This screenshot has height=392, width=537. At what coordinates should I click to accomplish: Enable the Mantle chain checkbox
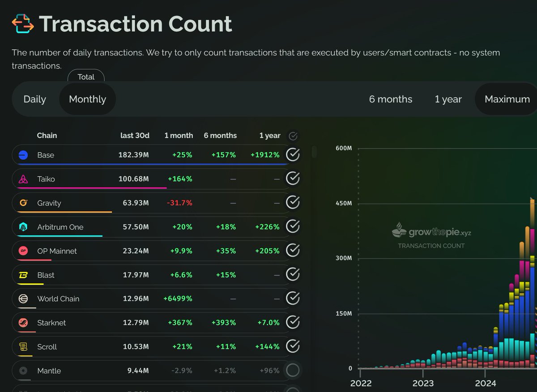pos(293,370)
